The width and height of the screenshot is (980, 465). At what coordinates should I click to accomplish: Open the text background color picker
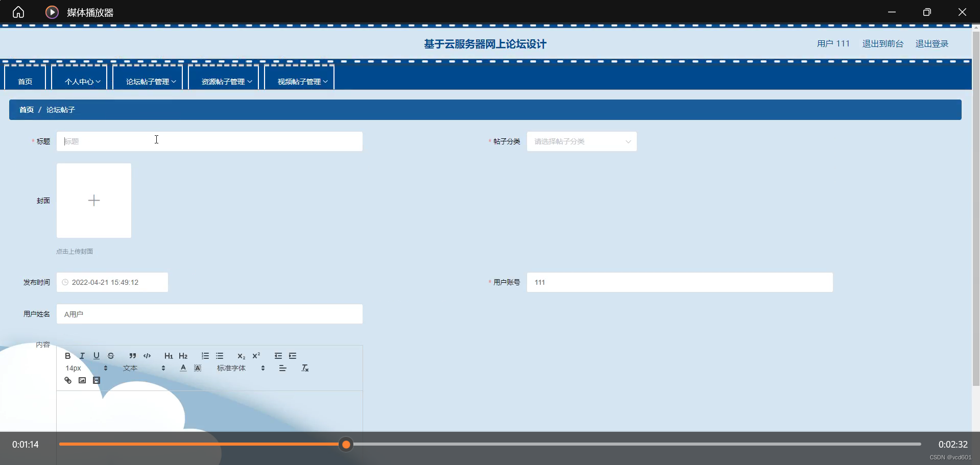click(x=198, y=368)
